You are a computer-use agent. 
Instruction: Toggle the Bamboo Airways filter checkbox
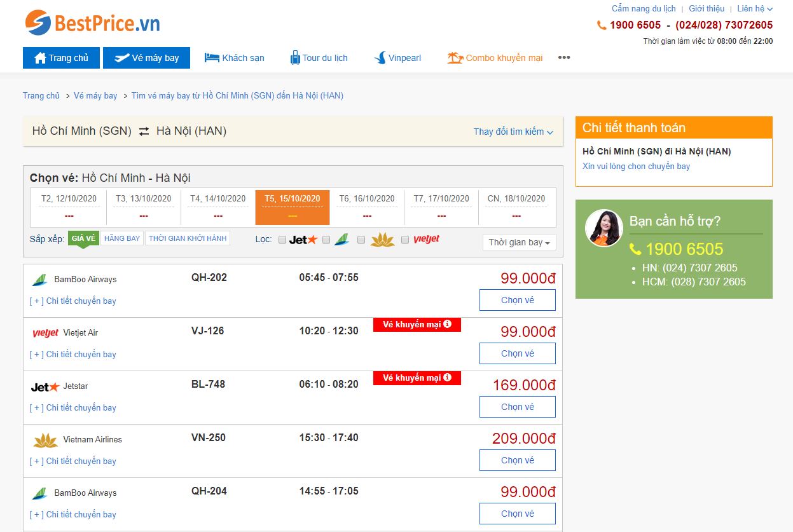326,240
